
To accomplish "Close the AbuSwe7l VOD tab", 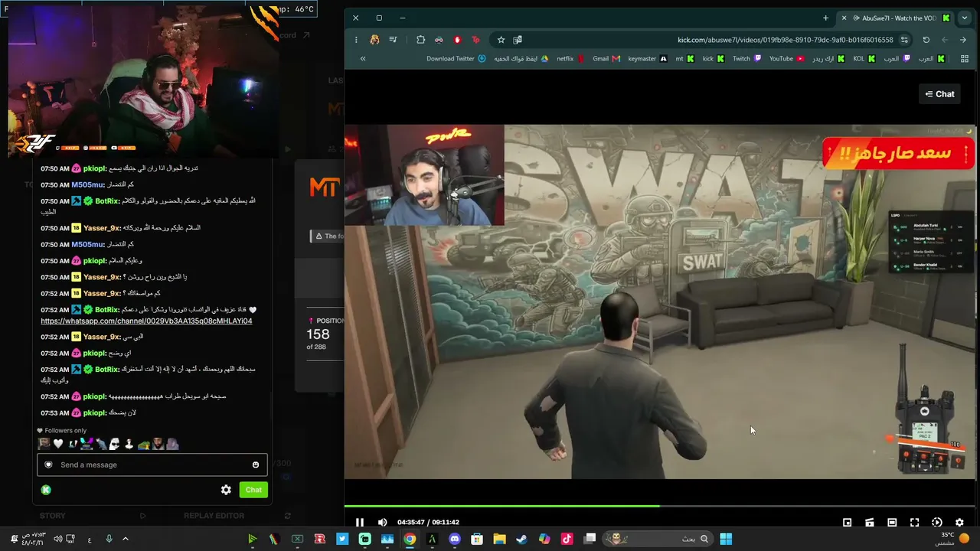I will pos(844,18).
